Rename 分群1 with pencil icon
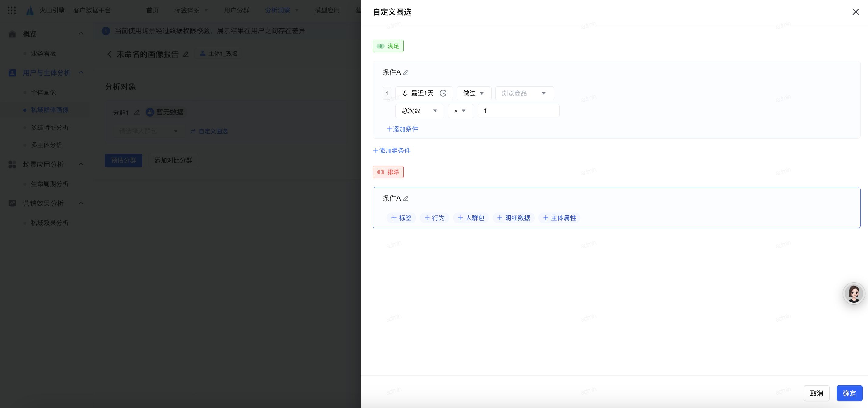 (x=136, y=112)
